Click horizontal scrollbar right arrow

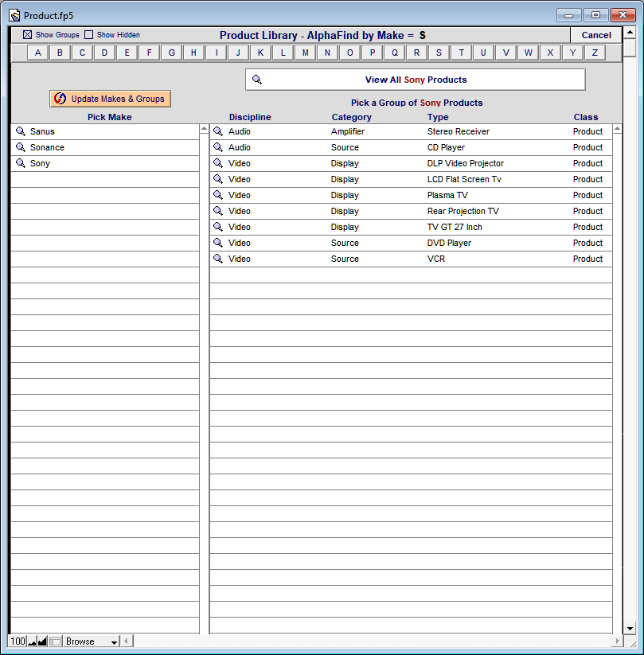click(x=617, y=641)
